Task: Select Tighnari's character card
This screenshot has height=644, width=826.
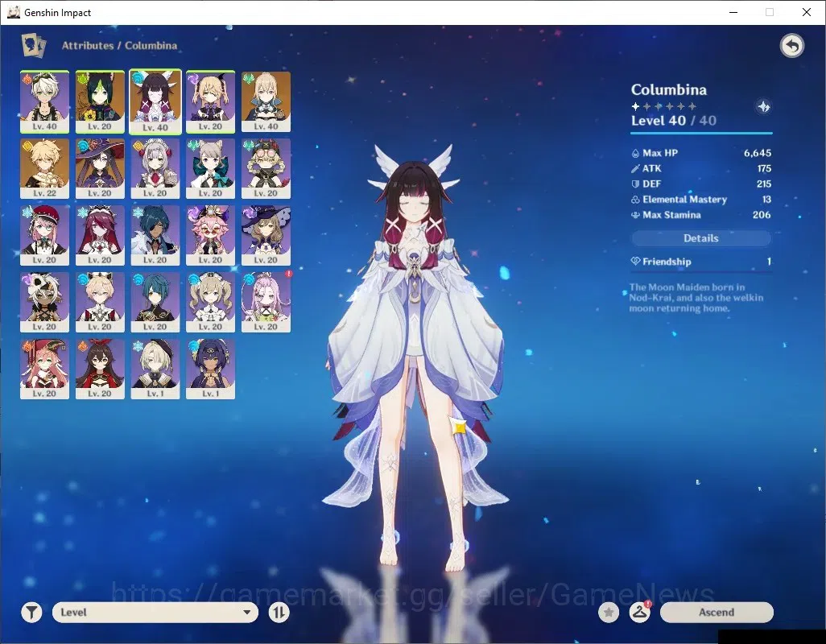Action: point(100,101)
